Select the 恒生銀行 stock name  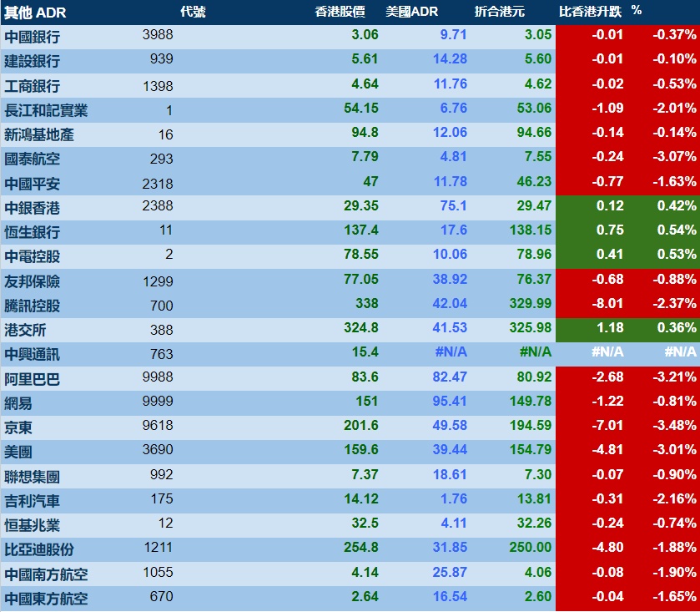[33, 232]
